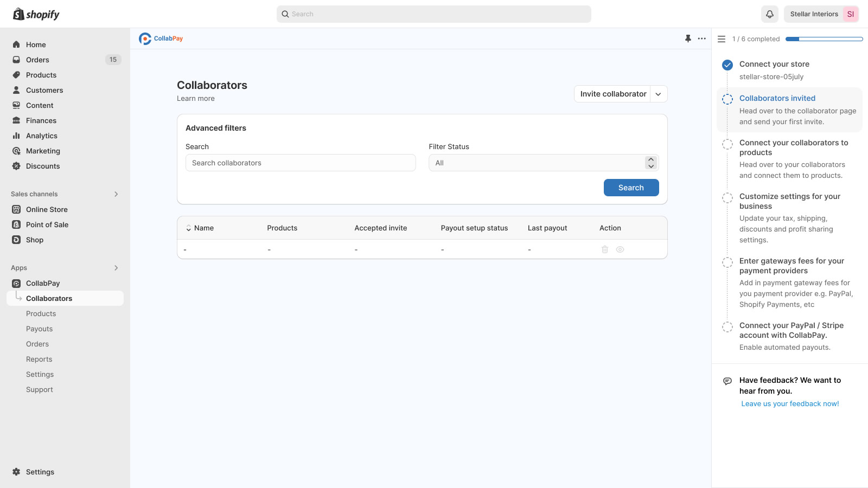Mark Connect your PayPal / Stripe step circle
The height and width of the screenshot is (488, 868).
coord(727,327)
